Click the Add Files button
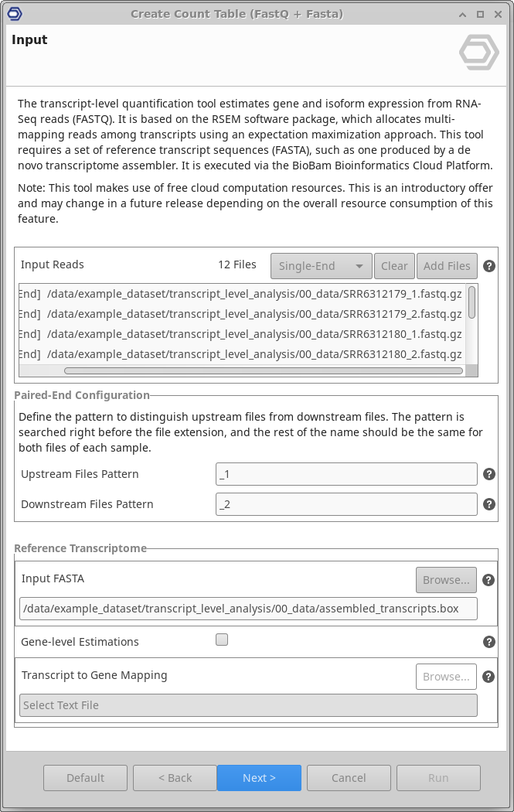Screen dimensions: 514x812 447,266
